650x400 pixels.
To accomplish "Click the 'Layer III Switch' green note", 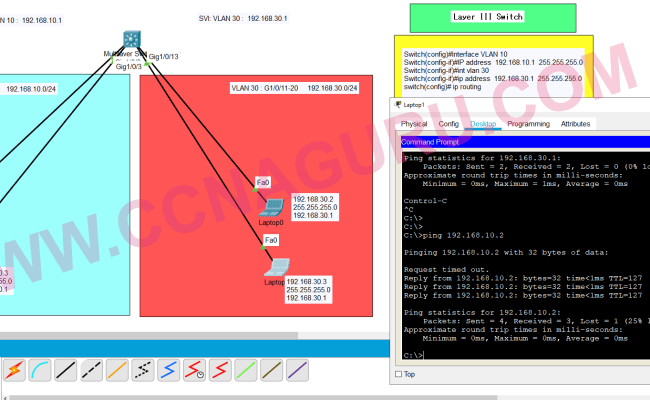I will 493,18.
